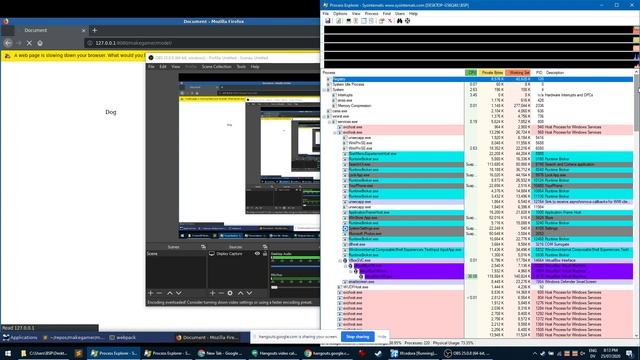The width and height of the screenshot is (640, 360).
Task: Collapse the services.exe tree node
Action: (x=330, y=122)
